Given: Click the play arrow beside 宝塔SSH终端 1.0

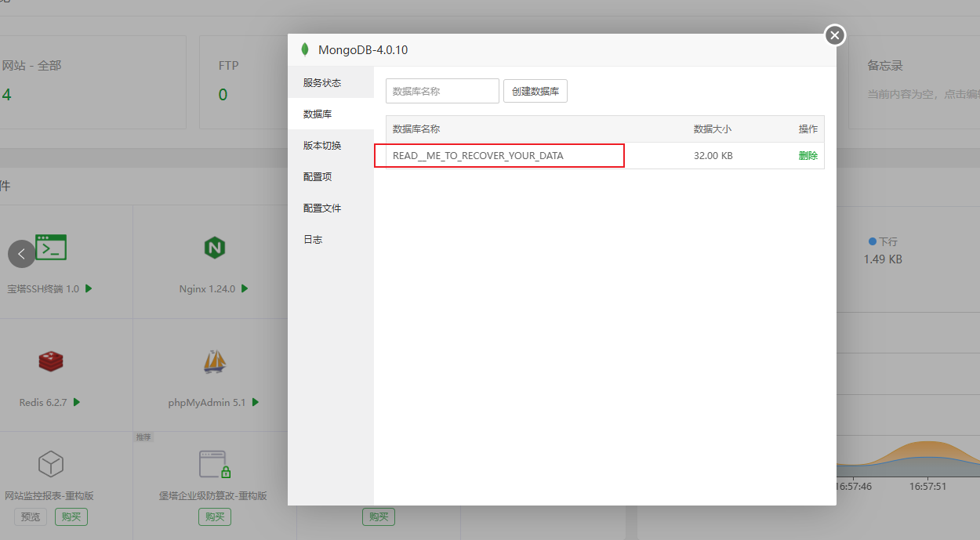Looking at the screenshot, I should coord(89,288).
